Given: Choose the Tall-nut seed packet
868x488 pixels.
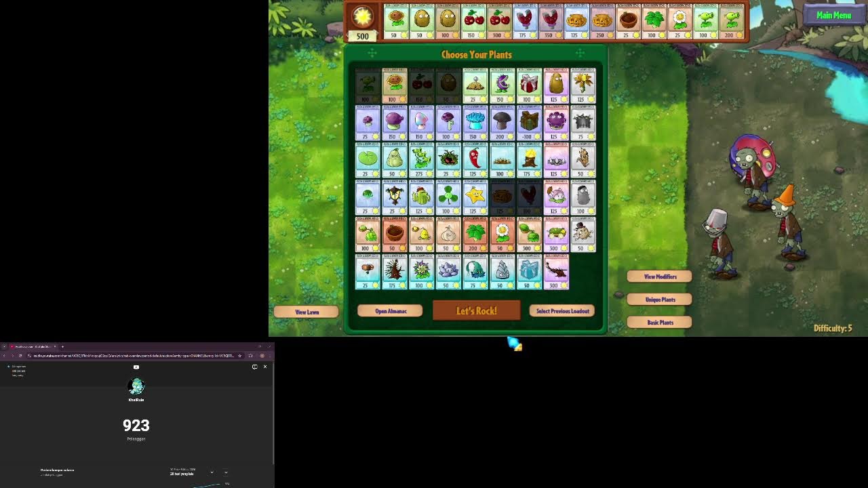Looking at the screenshot, I should (556, 85).
